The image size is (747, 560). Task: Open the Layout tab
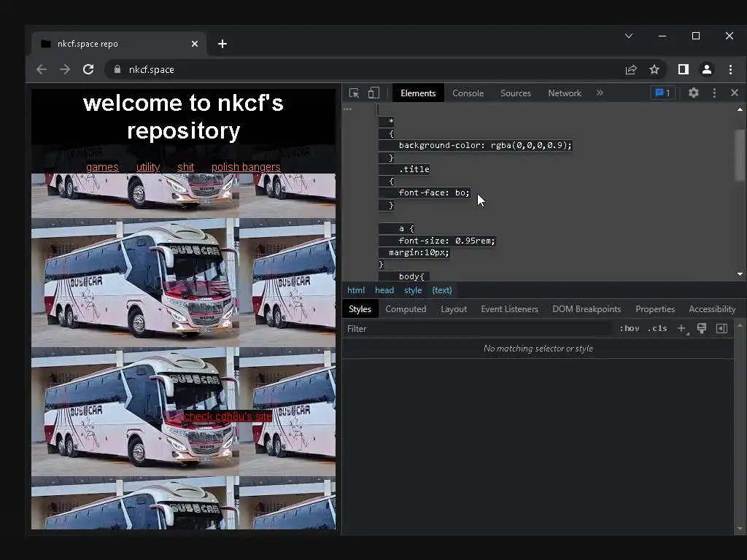[454, 309]
